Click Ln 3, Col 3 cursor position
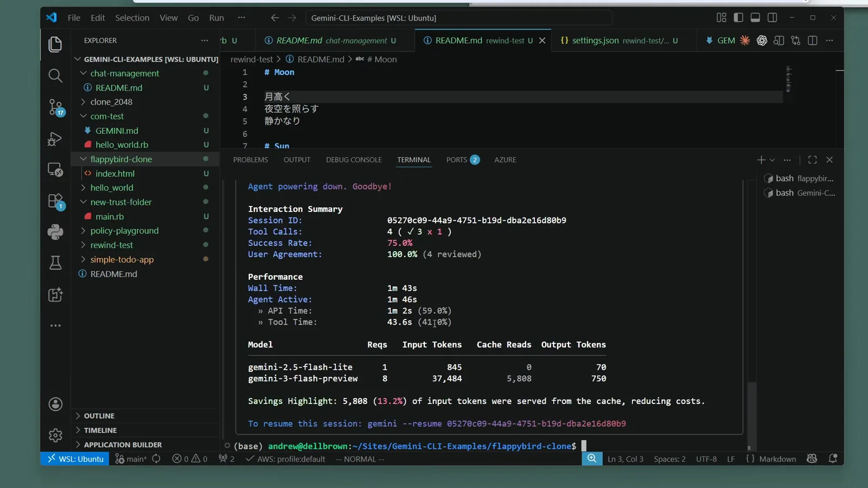Image resolution: width=868 pixels, height=488 pixels. click(625, 459)
